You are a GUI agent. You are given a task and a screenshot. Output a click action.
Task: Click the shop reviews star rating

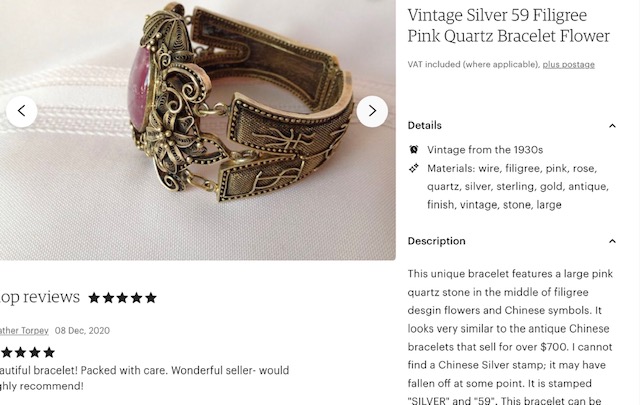(122, 298)
